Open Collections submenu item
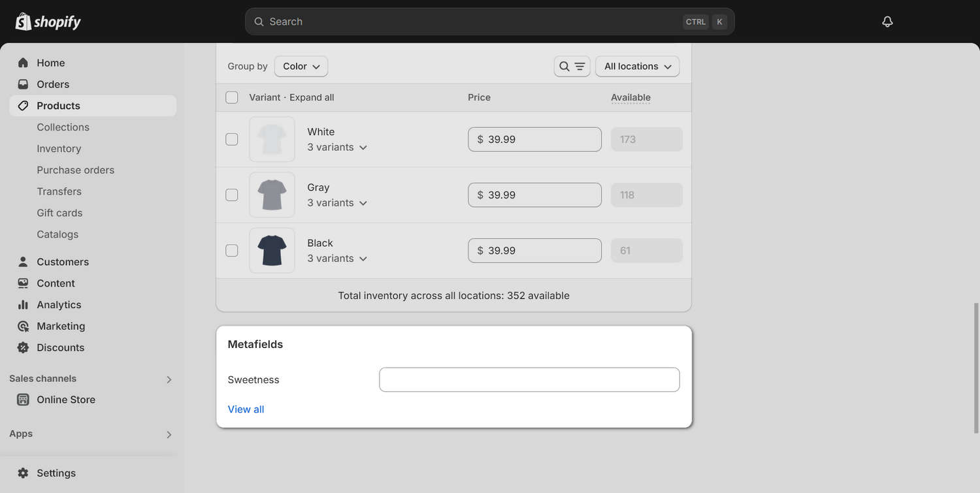The width and height of the screenshot is (980, 493). click(63, 127)
